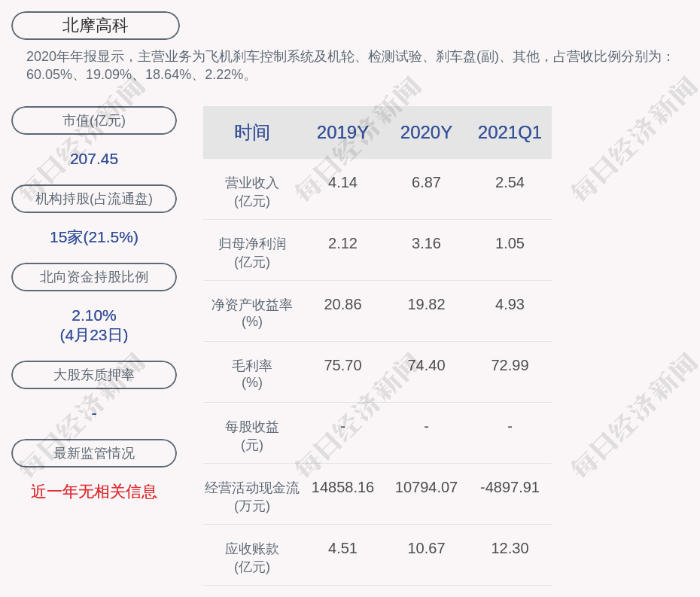Select the 市值(亿元) label button
This screenshot has height=597, width=700.
(x=94, y=120)
